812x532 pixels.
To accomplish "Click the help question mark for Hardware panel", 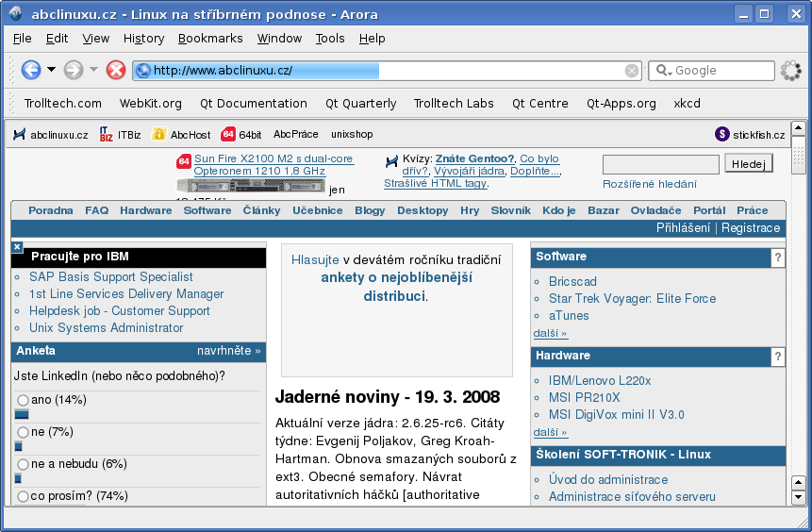I will 777,357.
